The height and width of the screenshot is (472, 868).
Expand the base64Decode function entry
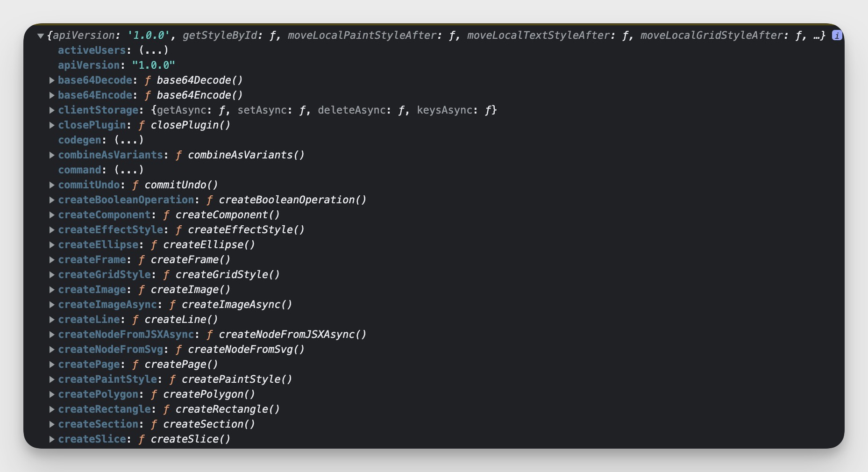tap(52, 80)
